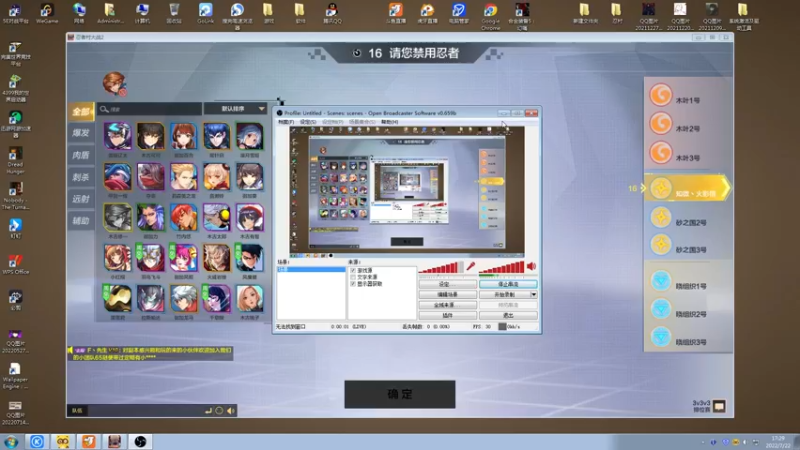The image size is (800, 450).
Task: Click the 全域来源... button in OBS
Action: coord(448,305)
